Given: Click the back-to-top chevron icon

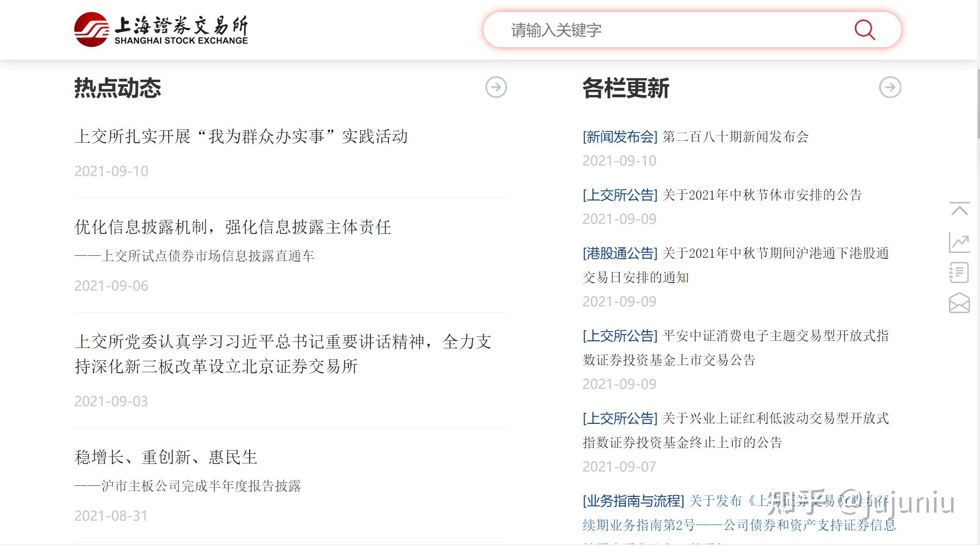Looking at the screenshot, I should click(959, 209).
